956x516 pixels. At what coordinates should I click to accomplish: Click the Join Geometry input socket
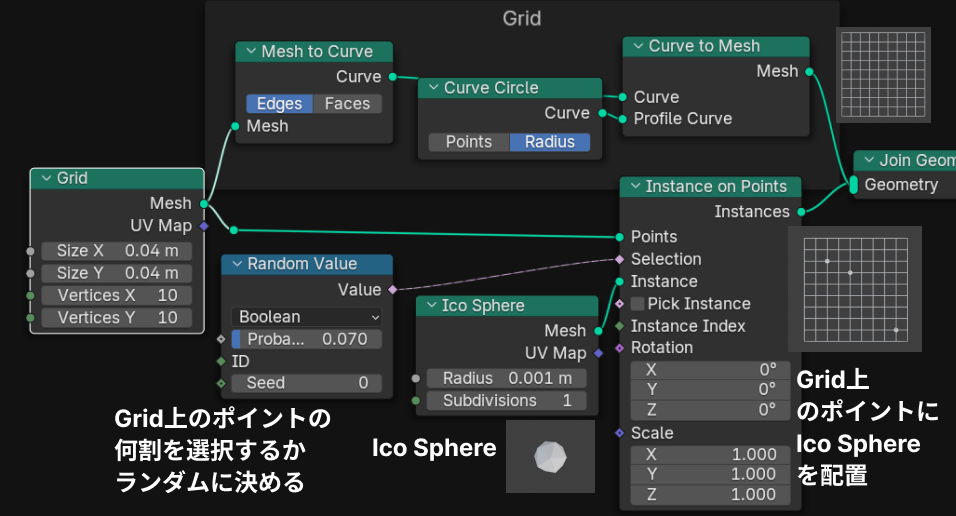coord(854,185)
